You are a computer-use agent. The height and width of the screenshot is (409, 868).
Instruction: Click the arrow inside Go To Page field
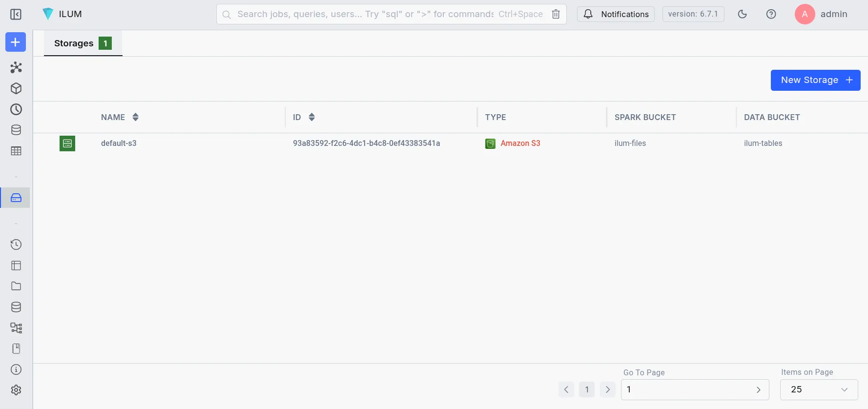coord(758,389)
